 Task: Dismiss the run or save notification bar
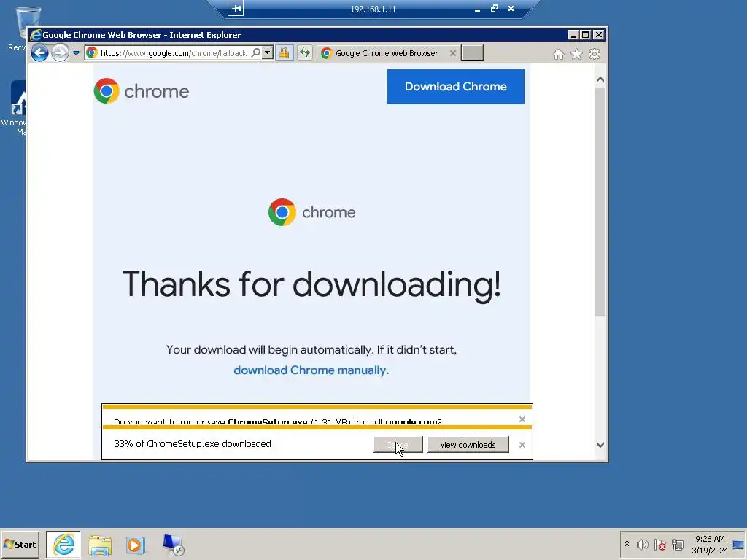pyautogui.click(x=522, y=419)
